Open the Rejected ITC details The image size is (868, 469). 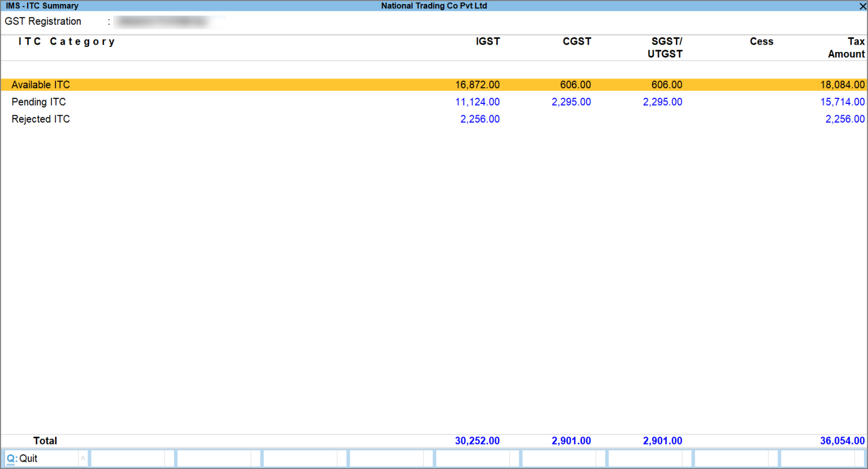click(x=40, y=119)
